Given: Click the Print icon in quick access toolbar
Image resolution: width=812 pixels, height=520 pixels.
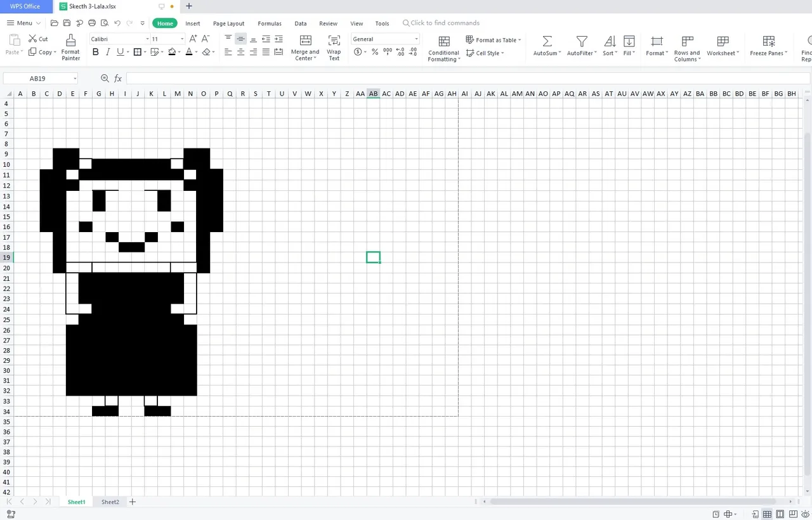Looking at the screenshot, I should [92, 23].
